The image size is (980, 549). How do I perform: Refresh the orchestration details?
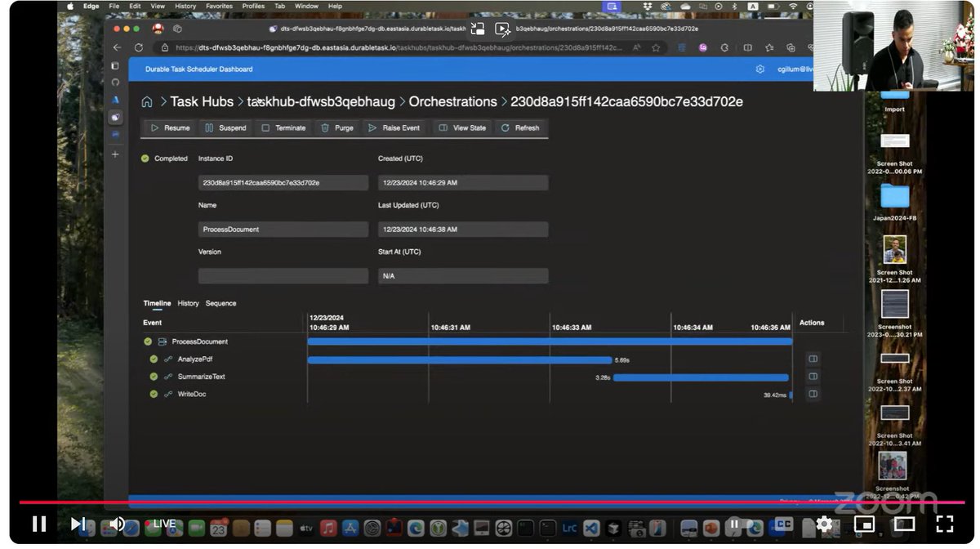coord(520,127)
